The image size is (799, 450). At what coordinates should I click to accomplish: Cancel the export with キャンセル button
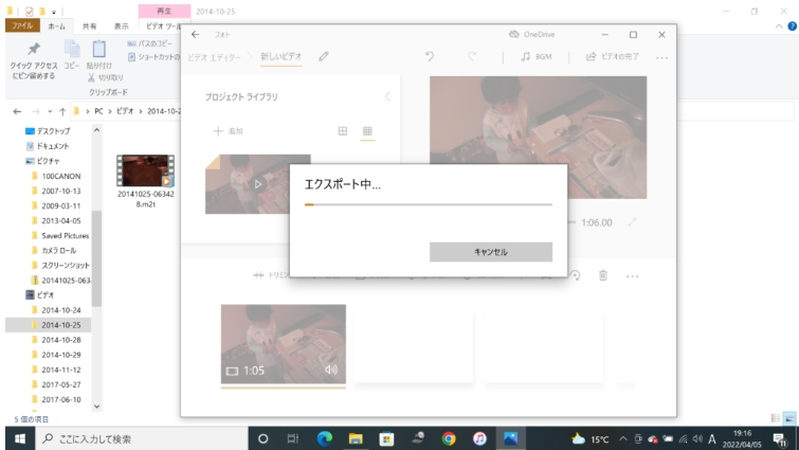491,252
